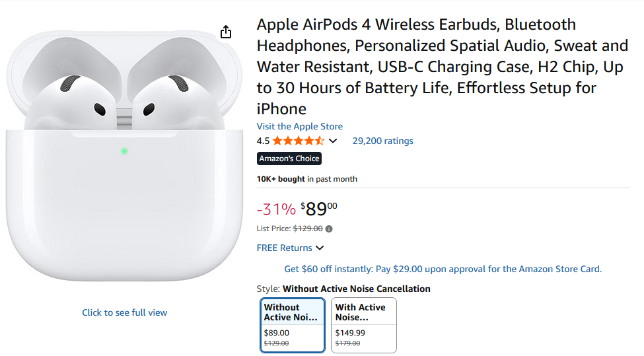
Task: Visit the Apple Store link
Action: coord(299,126)
